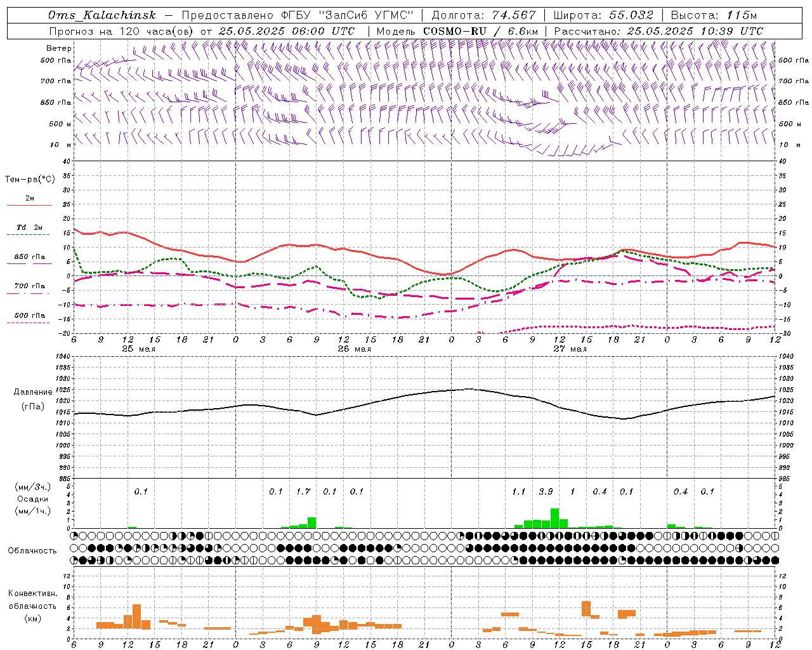
Task: Click the tallest orange convective cloud bar on 25 мая
Action: (x=137, y=616)
